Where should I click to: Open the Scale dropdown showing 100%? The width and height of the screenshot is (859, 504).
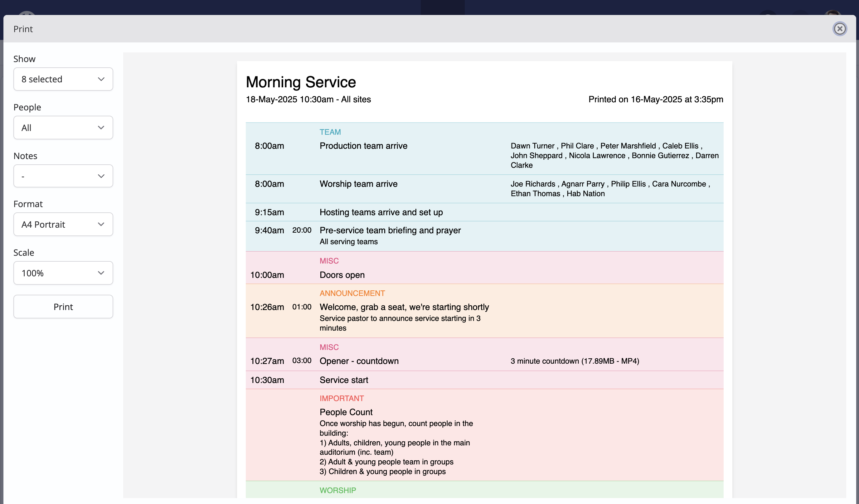[63, 273]
